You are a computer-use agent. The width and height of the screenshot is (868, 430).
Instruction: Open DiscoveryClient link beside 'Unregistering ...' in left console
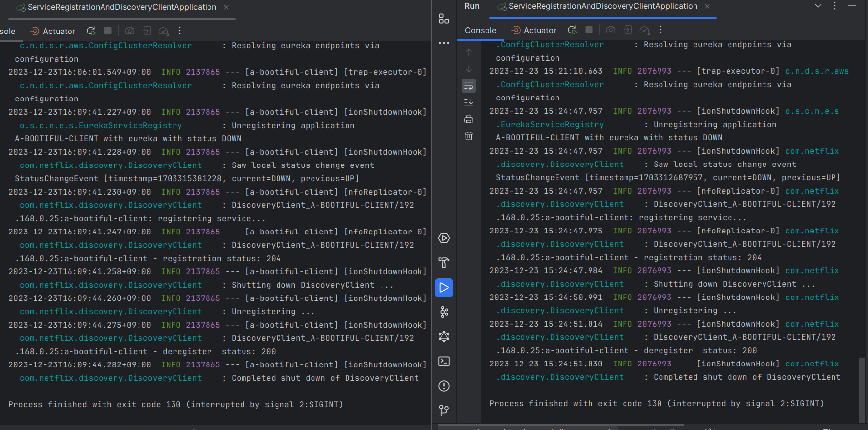[x=110, y=312]
